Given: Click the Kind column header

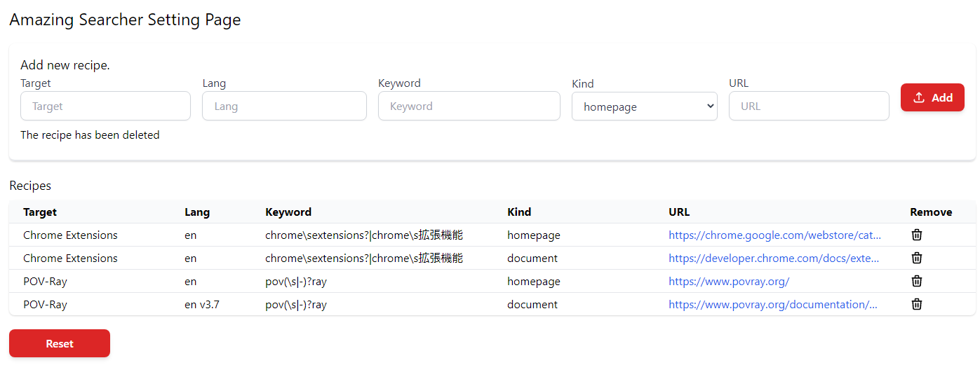Looking at the screenshot, I should 519,212.
